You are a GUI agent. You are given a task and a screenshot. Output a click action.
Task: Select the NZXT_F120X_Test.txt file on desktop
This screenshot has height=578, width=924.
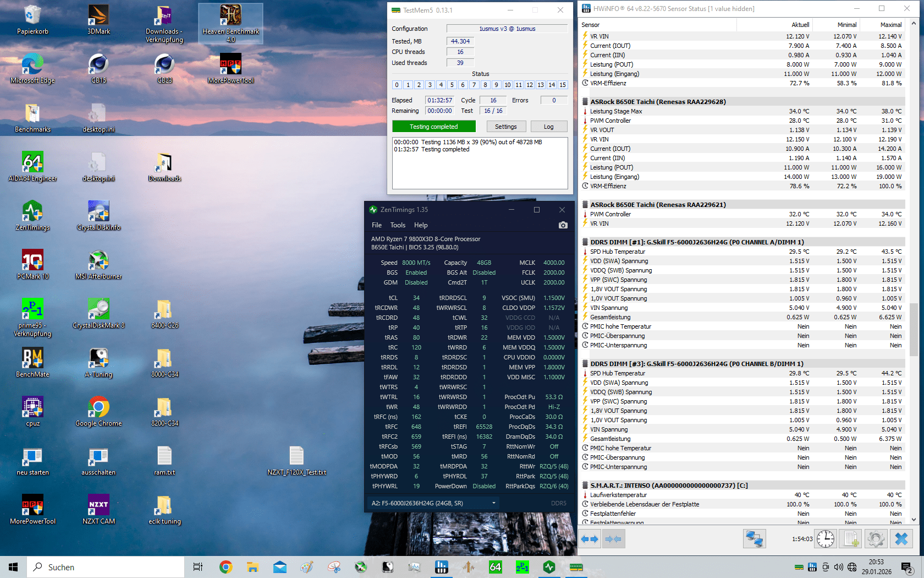coord(296,461)
